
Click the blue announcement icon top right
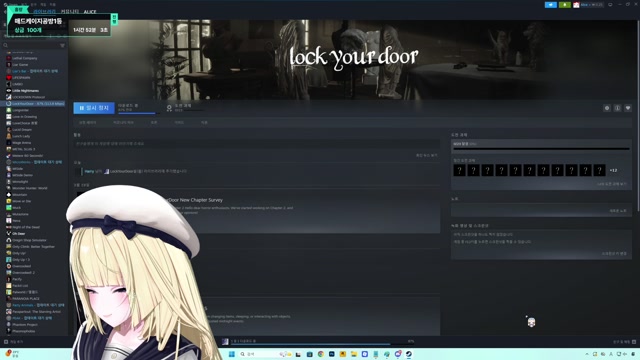551,4
